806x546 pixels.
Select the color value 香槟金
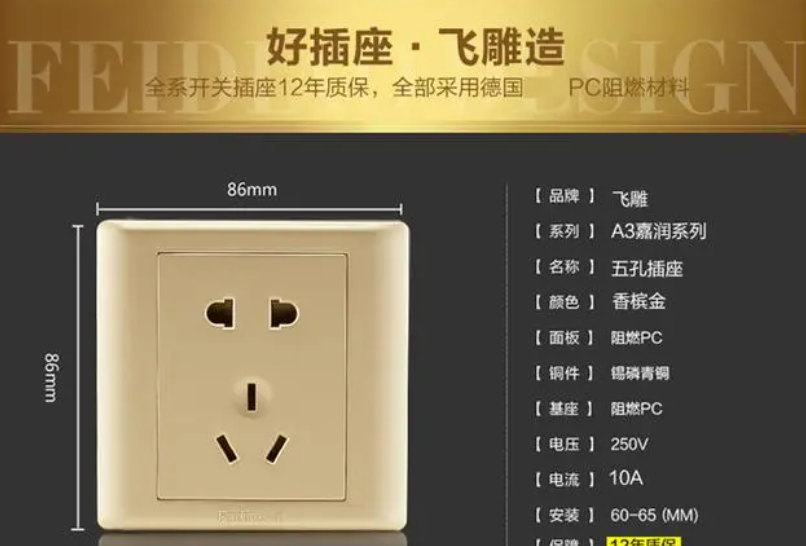(638, 301)
